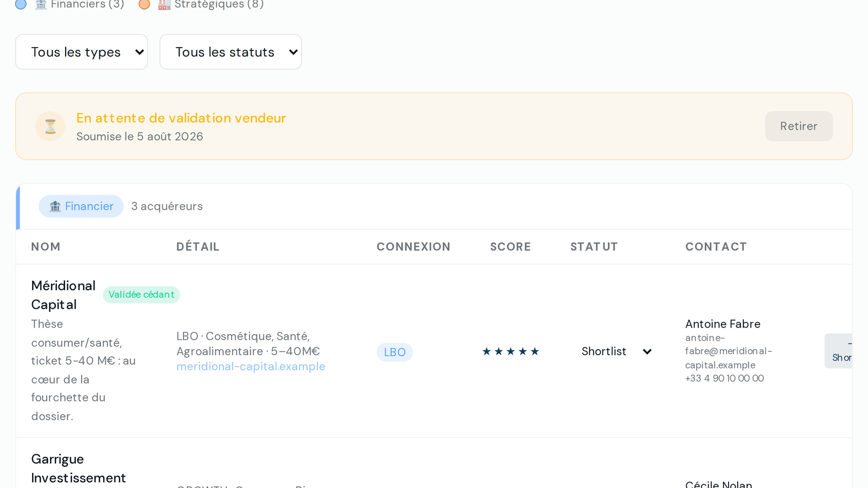Click the orange dot next to Stratégiques
868x488 pixels.
144,4
